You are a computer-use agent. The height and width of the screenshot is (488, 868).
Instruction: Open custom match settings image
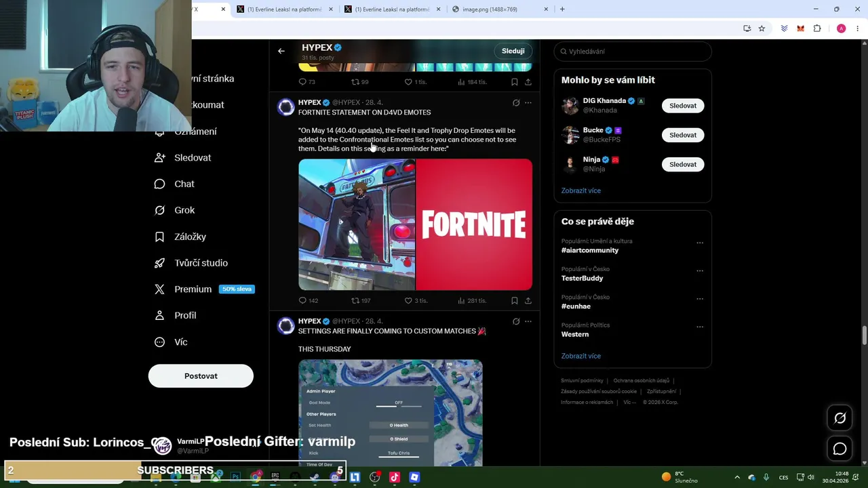point(391,413)
